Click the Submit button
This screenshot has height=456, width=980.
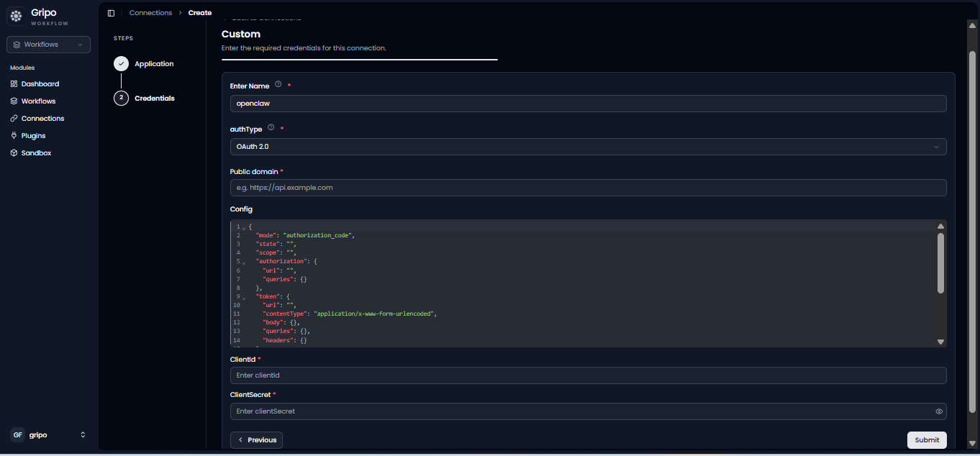point(927,440)
